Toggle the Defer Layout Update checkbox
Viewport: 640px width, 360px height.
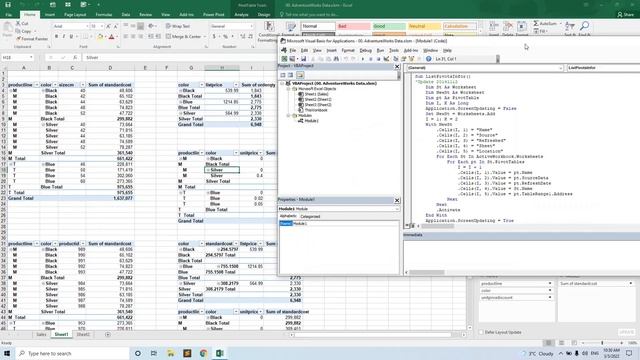coord(482,332)
